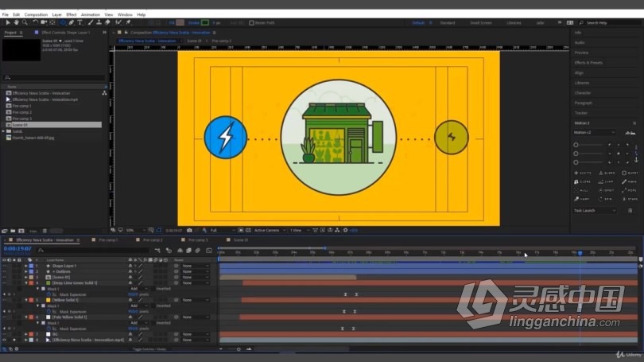
Task: Click the draft 3D icon in timeline
Action: (x=169, y=251)
